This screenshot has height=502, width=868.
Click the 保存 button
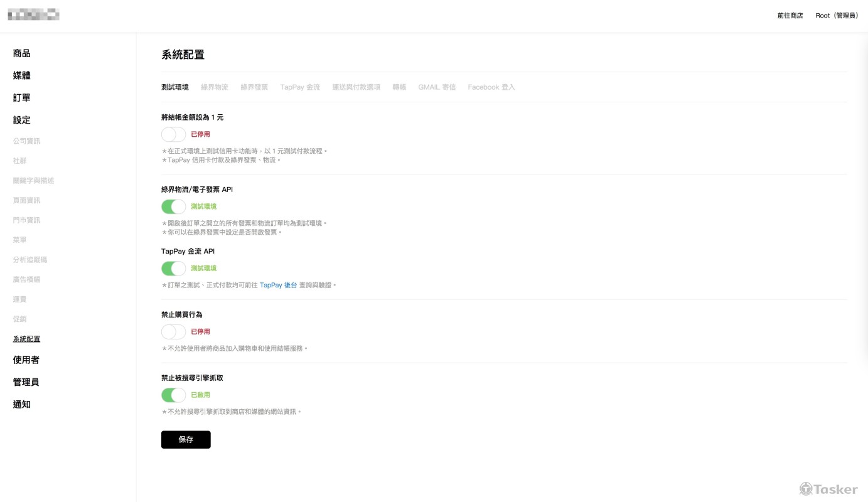click(x=186, y=440)
